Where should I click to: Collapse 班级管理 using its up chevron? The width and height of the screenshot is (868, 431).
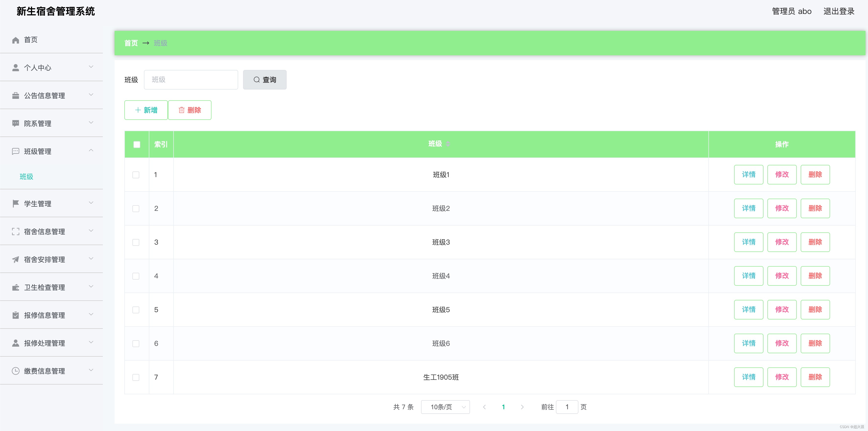[x=91, y=150]
